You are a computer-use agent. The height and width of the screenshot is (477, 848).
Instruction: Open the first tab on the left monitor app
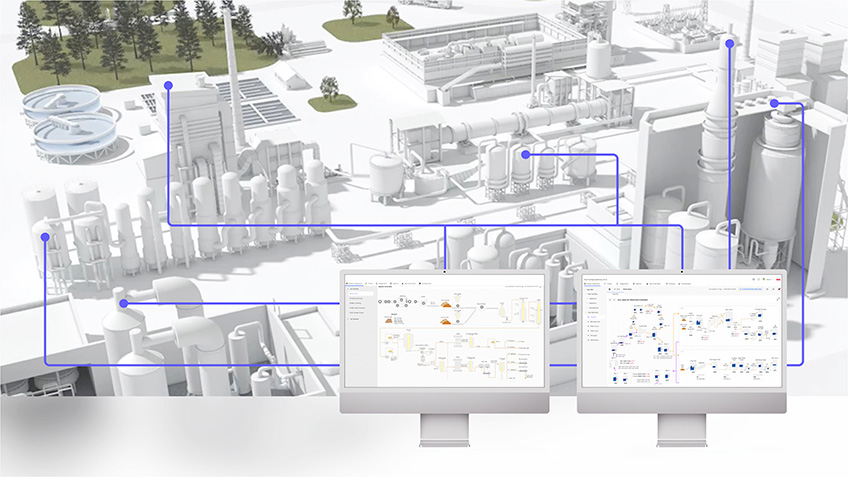click(355, 283)
